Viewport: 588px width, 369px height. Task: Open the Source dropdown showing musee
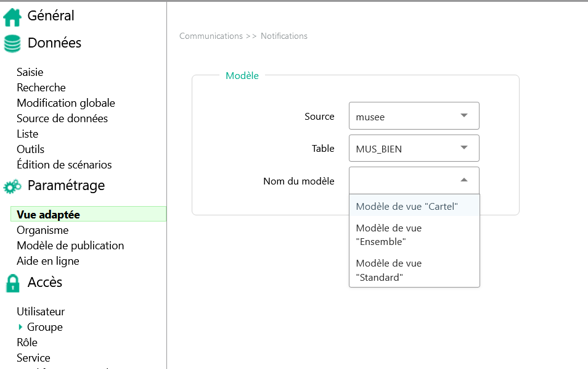click(x=414, y=115)
